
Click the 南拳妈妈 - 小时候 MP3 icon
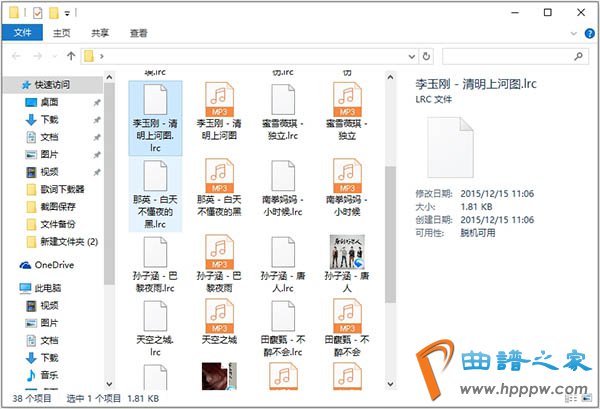coord(347,180)
